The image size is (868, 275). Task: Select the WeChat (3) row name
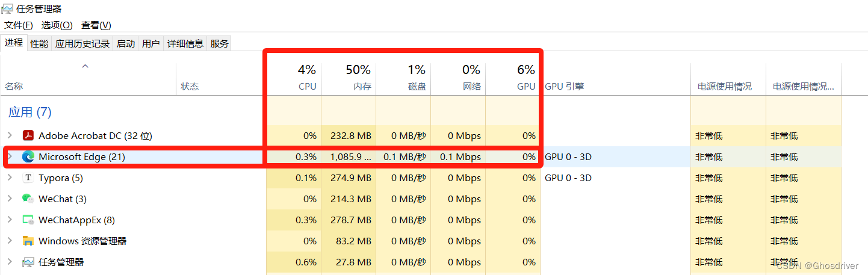pyautogui.click(x=63, y=199)
